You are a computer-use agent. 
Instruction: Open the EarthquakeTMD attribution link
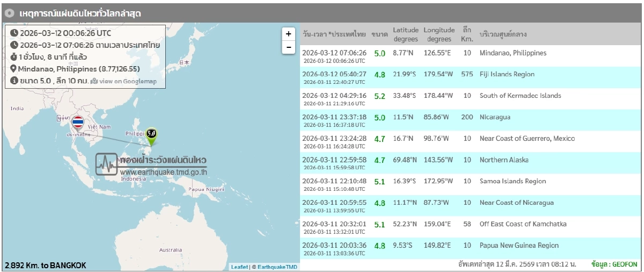click(277, 267)
